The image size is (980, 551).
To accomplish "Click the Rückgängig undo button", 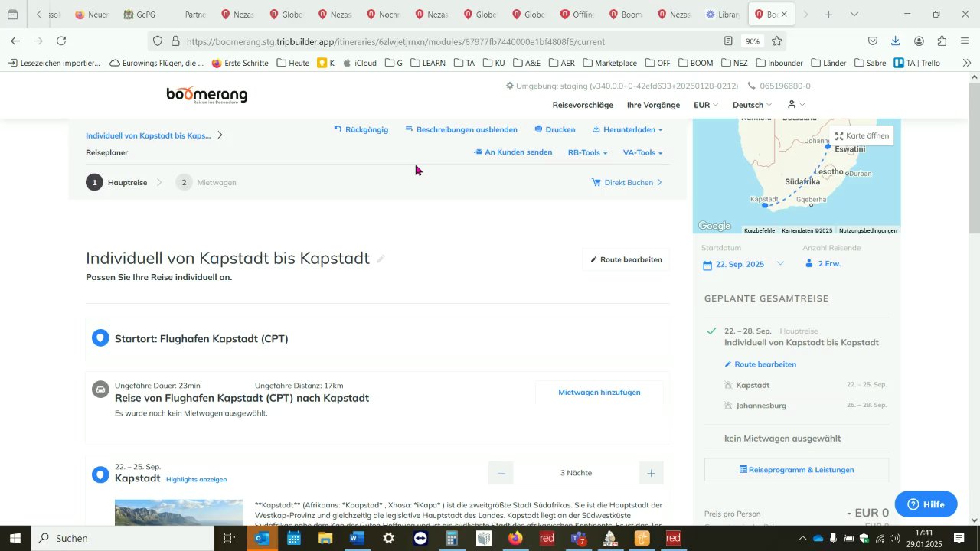I will [x=361, y=129].
